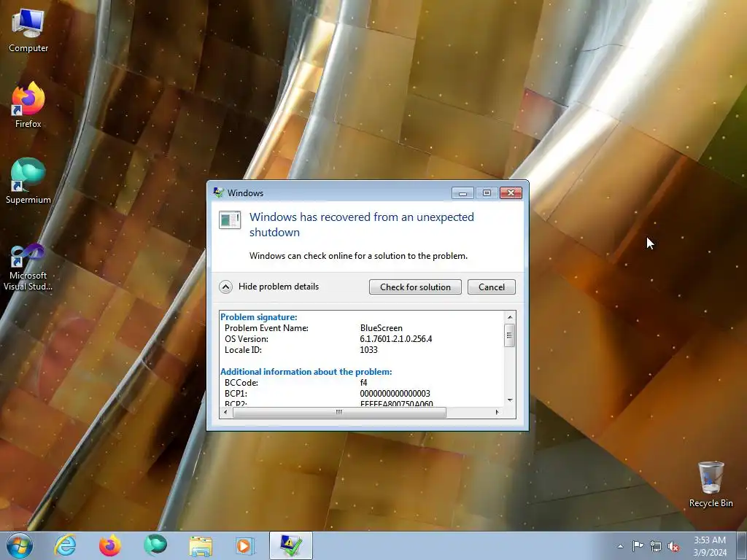
Task: Click the 'Problem signature:' heading
Action: (259, 317)
